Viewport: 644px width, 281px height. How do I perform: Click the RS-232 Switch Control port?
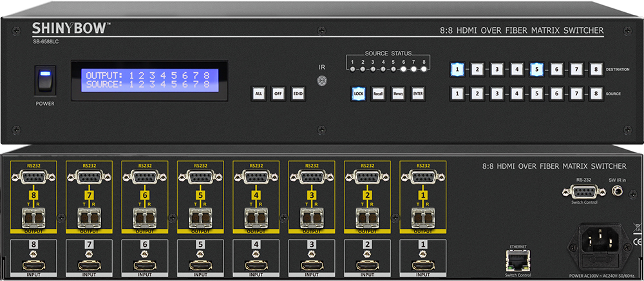click(584, 191)
